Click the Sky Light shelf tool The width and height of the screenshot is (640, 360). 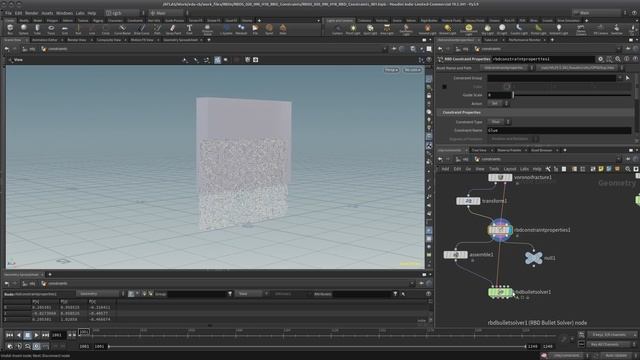[x=487, y=29]
